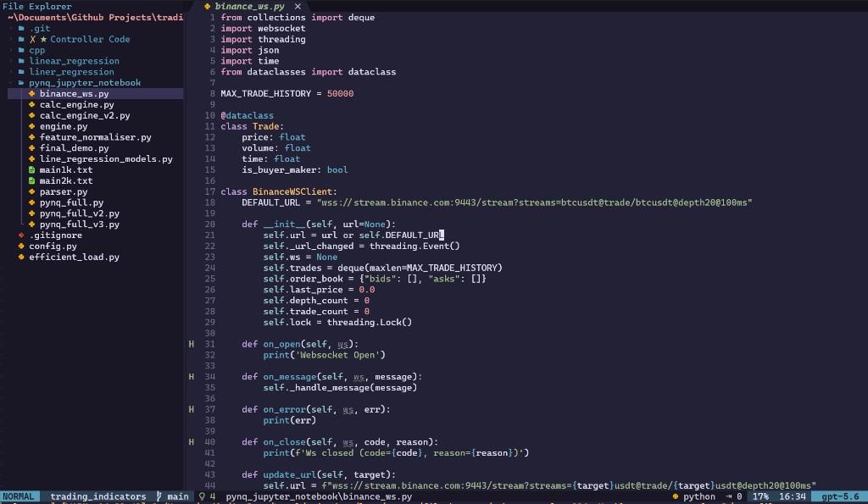The image size is (868, 504).
Task: Click the H hint sign on line 37
Action: pos(191,409)
